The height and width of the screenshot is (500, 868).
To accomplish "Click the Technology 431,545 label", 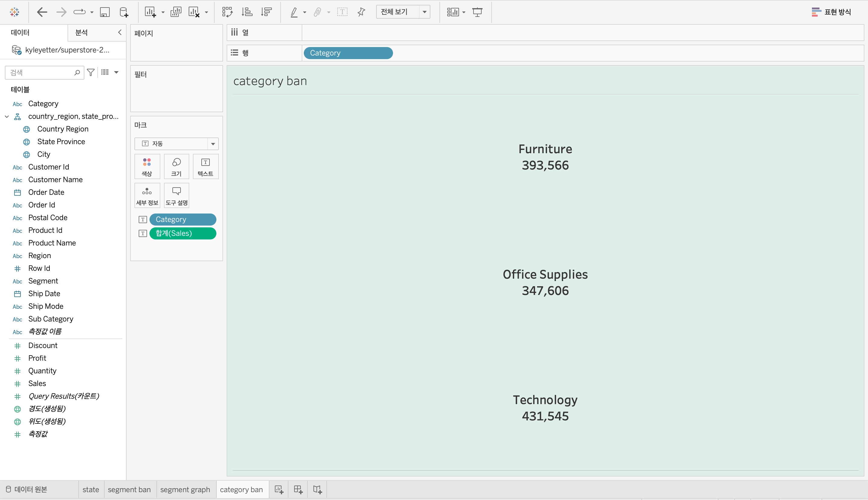I will pyautogui.click(x=545, y=408).
